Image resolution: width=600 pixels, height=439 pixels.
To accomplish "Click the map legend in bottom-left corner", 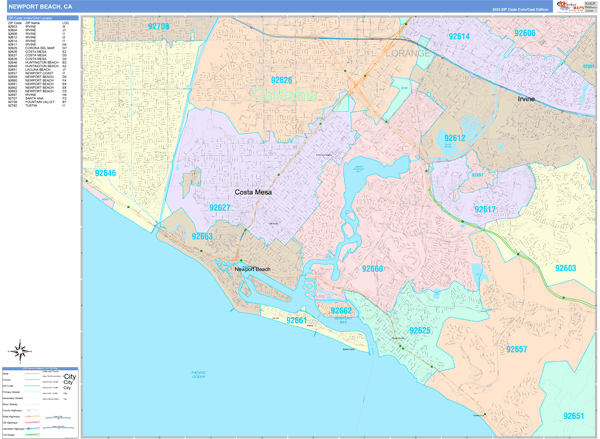I will pos(42,405).
